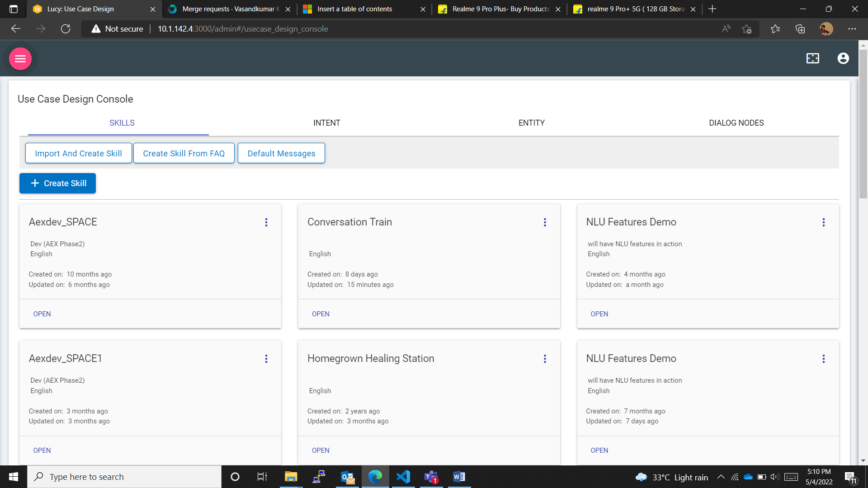Click the Create Skill button

pos(57,183)
